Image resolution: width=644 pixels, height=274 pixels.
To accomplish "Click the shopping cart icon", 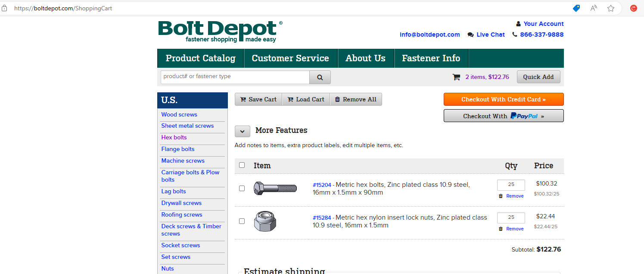I will coord(456,77).
